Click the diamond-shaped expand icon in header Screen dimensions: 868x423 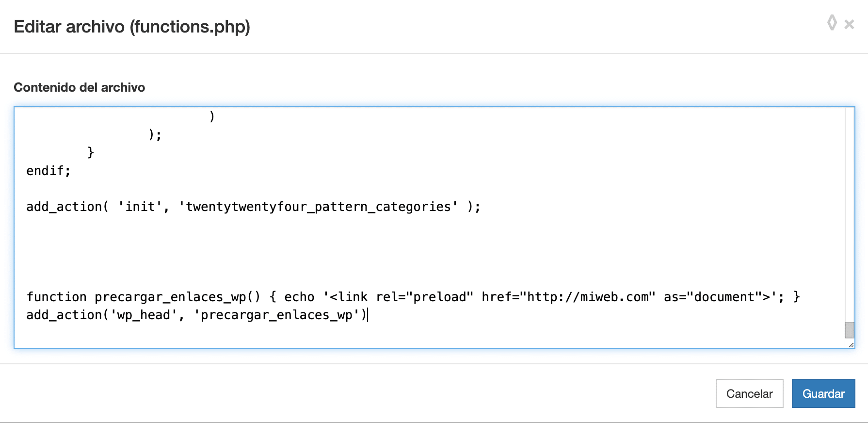(x=832, y=23)
